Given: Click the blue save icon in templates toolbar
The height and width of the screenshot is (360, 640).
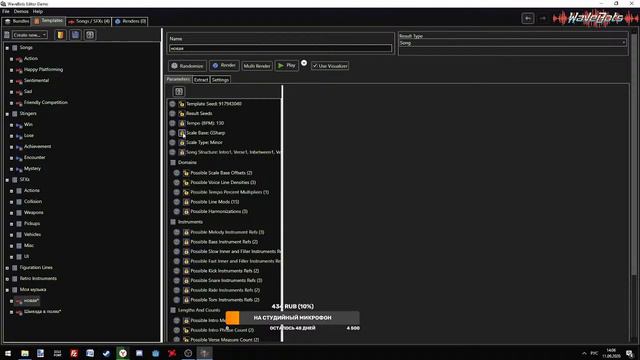Looking at the screenshot, I should 75,35.
